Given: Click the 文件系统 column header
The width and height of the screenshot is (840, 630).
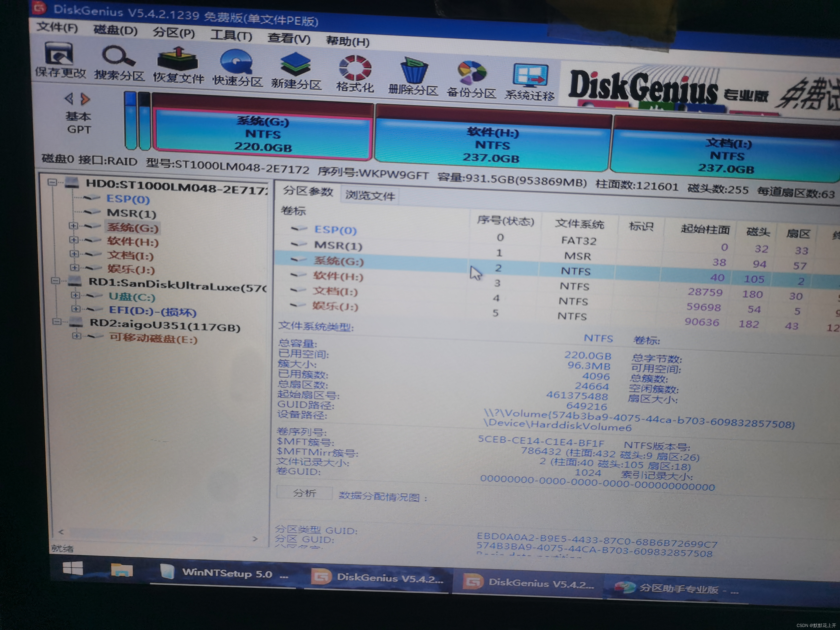Looking at the screenshot, I should pyautogui.click(x=580, y=224).
